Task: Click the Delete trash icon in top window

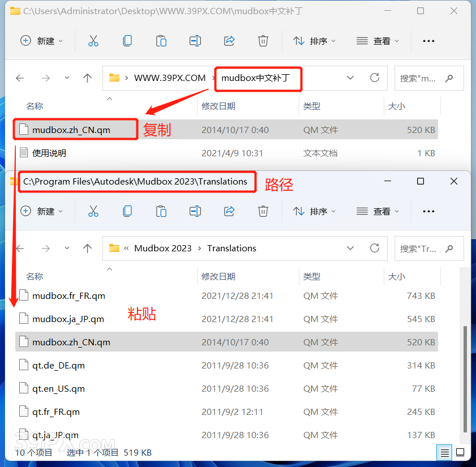Action: click(x=263, y=41)
